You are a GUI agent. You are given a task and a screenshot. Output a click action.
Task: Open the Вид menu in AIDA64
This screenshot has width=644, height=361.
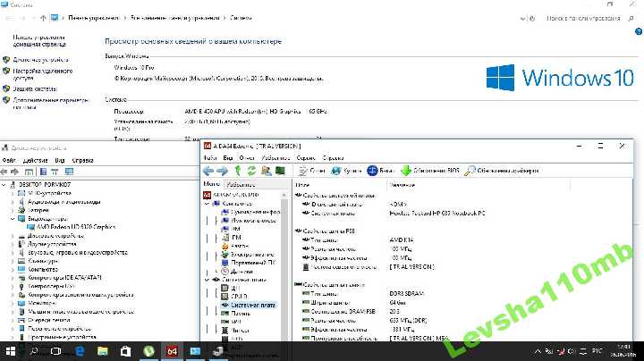tap(228, 158)
